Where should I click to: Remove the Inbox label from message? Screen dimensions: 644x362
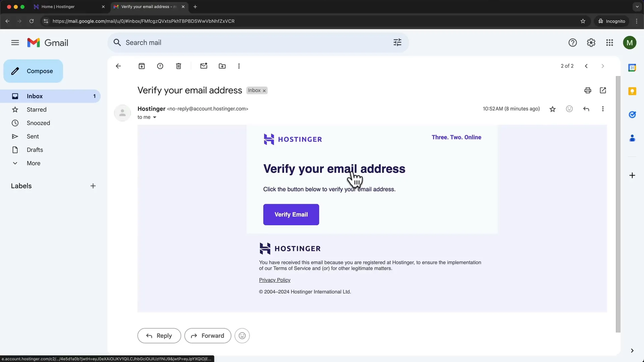264,91
